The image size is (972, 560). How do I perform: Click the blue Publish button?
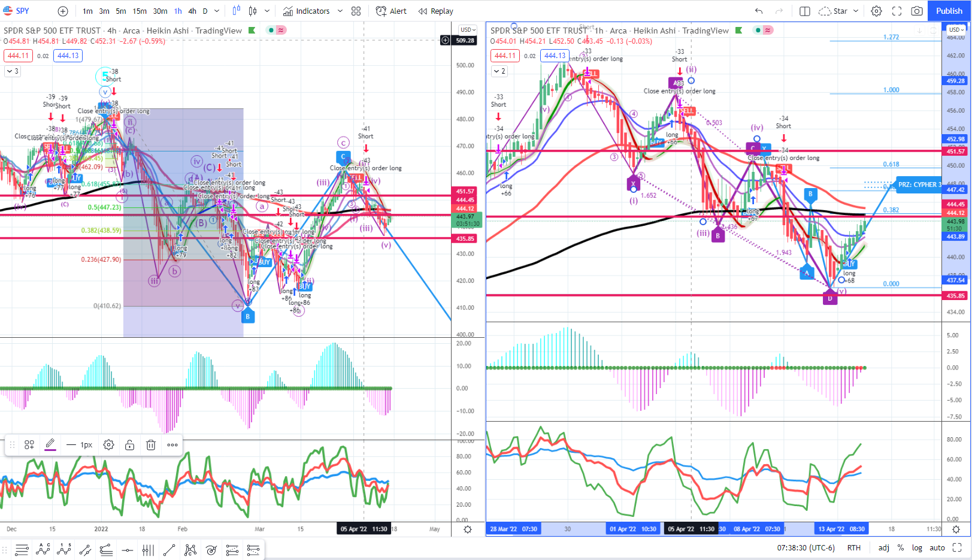(x=949, y=11)
